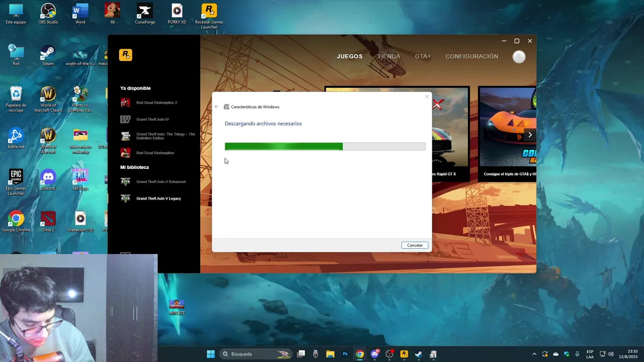Open Battle.net desktop shortcut
644x362 pixels.
[16, 138]
